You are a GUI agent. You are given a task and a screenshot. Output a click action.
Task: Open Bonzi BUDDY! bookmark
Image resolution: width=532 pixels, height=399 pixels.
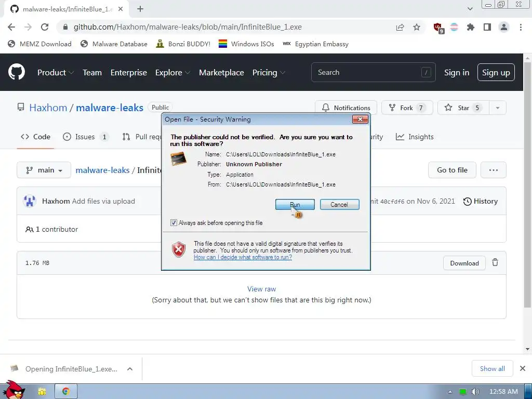[183, 44]
